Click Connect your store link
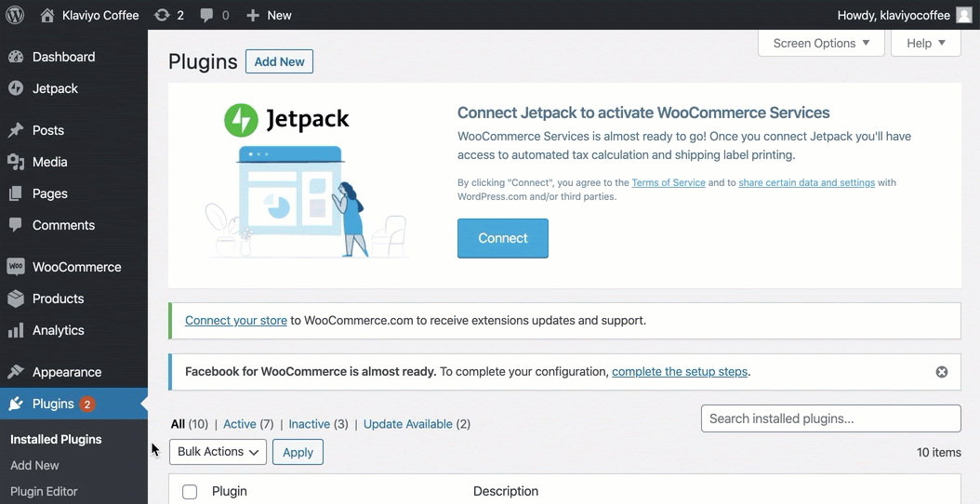The height and width of the screenshot is (504, 980). pos(235,321)
